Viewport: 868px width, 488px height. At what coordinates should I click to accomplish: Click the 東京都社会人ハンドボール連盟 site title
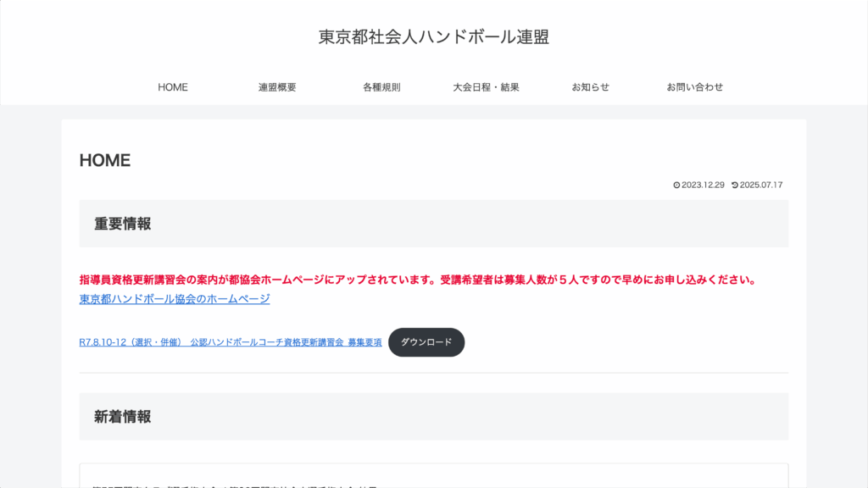tap(434, 37)
